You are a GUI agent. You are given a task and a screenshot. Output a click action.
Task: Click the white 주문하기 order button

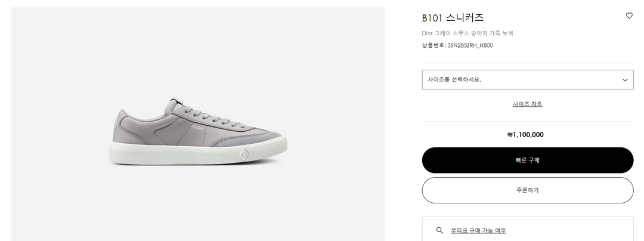click(527, 190)
